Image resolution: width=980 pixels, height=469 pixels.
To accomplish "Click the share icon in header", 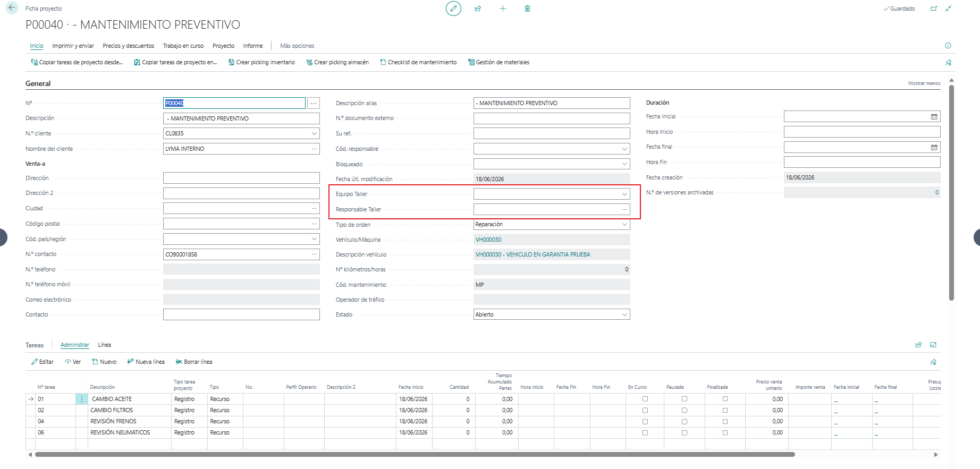I will 478,8.
